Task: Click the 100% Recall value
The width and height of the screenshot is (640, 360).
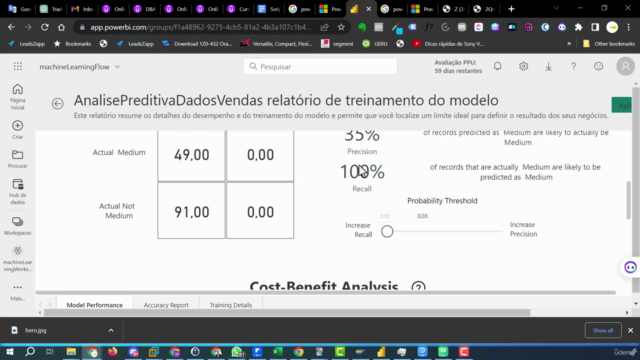Action: pos(362,172)
